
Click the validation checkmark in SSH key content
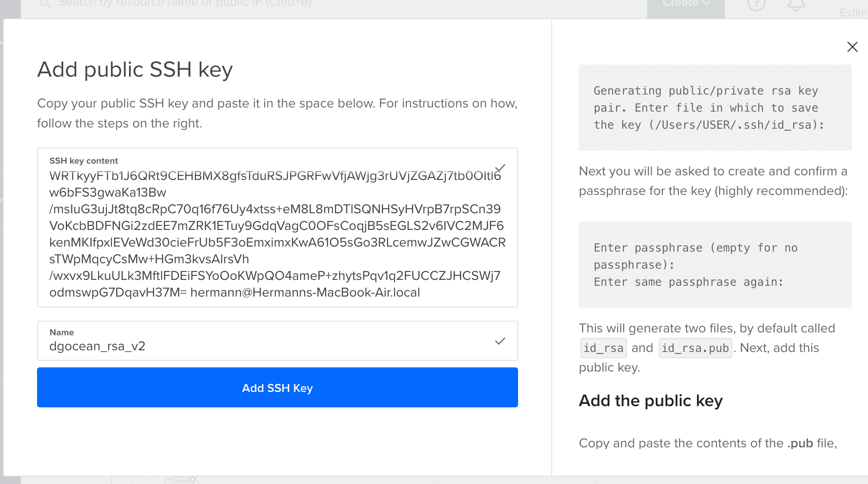(500, 168)
